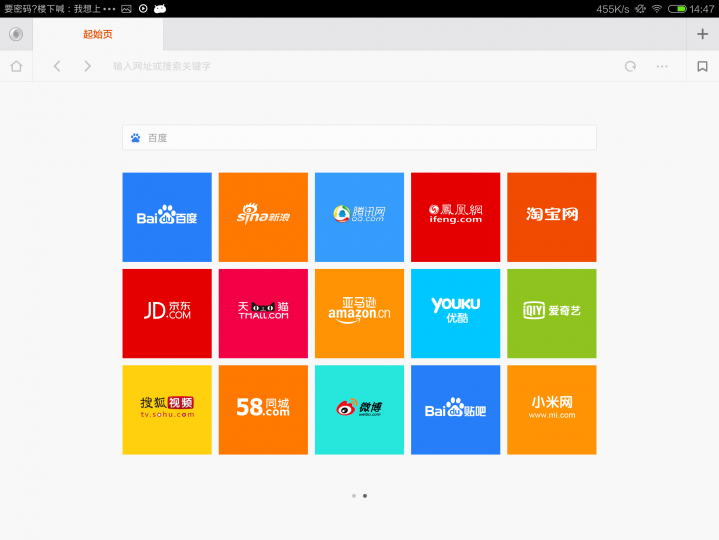Viewport: 719px width, 540px height.
Task: Open the three-dot more menu
Action: [x=662, y=66]
